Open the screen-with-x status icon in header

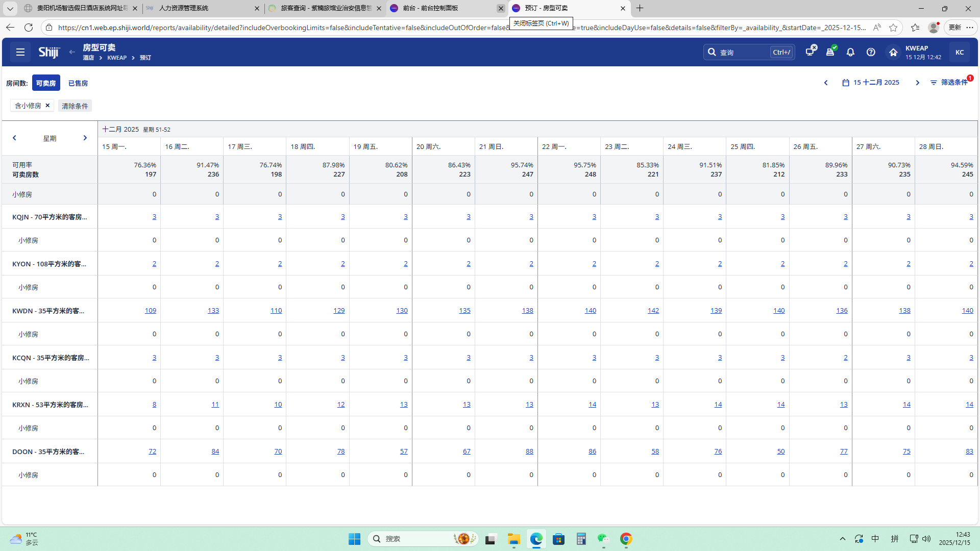tap(810, 51)
